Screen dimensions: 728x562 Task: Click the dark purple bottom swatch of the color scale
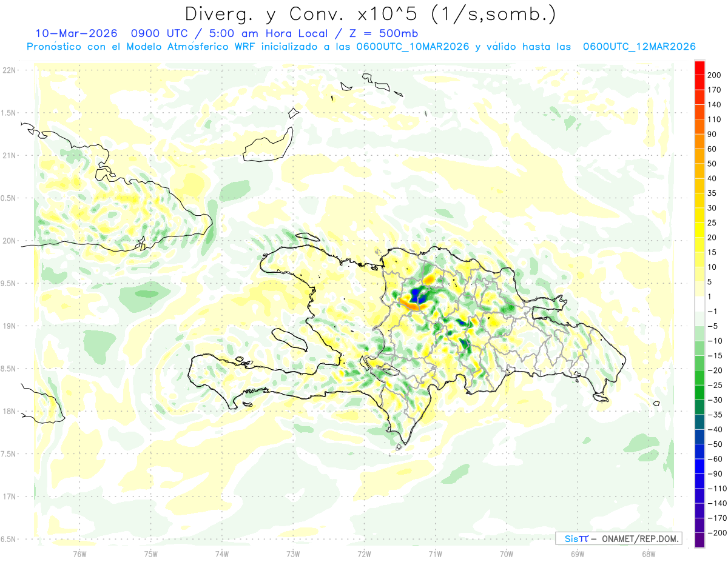tap(699, 540)
